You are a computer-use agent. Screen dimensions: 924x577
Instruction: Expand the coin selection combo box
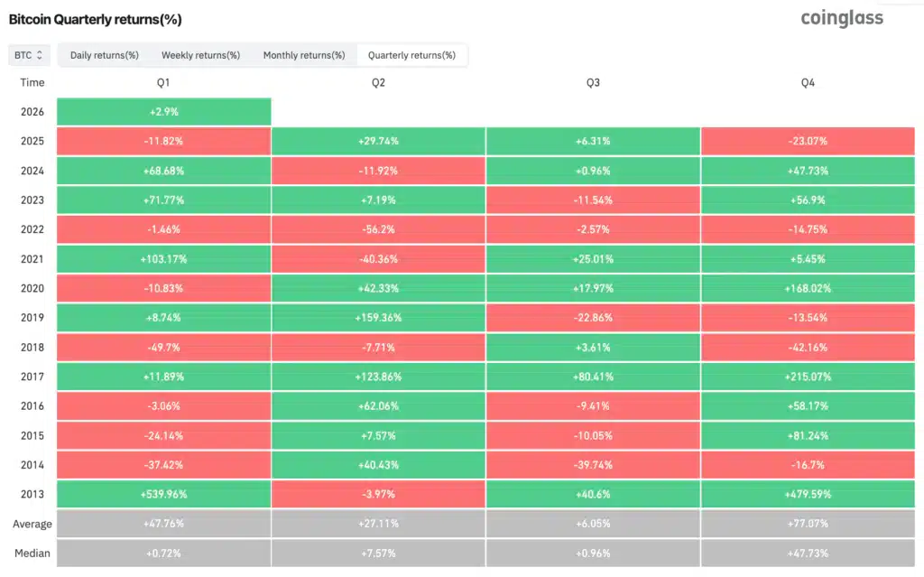27,55
